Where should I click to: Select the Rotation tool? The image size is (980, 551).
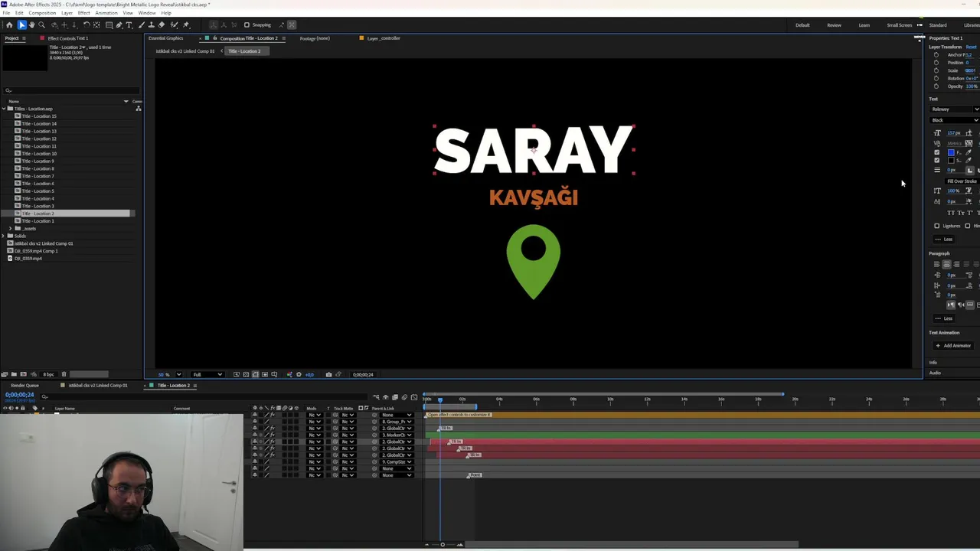(x=87, y=24)
